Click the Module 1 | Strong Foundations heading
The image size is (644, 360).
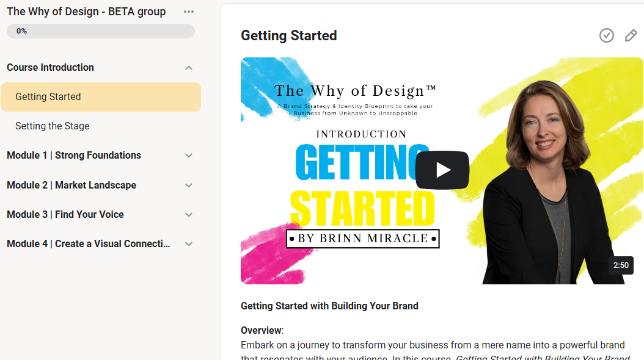(x=74, y=156)
